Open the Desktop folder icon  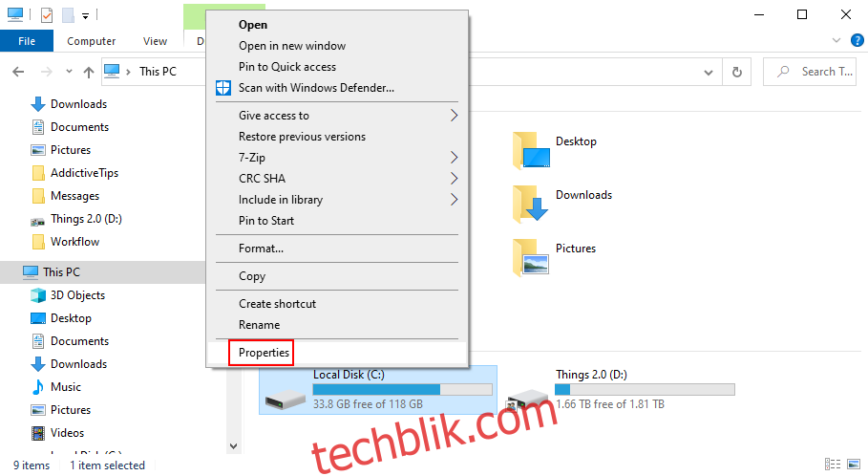[532, 150]
